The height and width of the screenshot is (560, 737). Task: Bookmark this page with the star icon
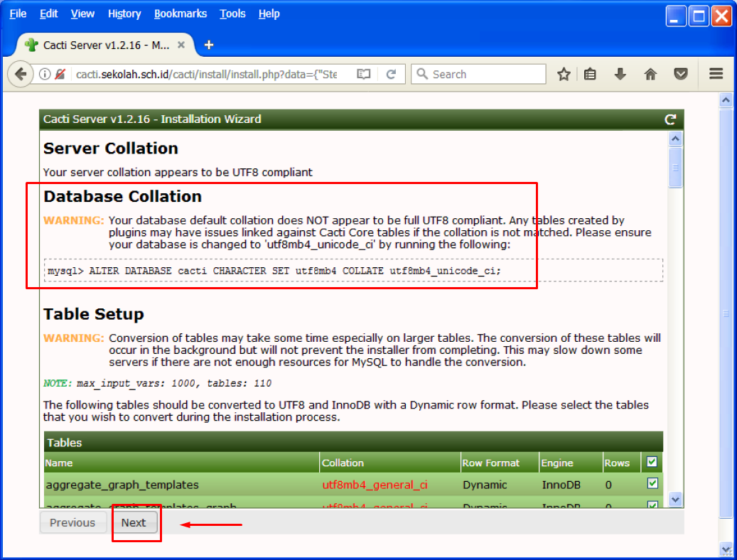point(564,74)
